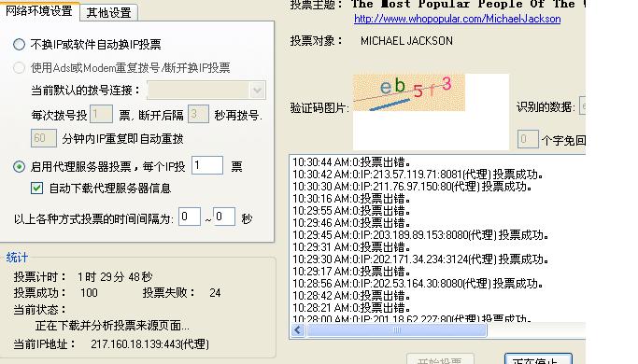Screen dimensions: 638x364
Task: Click the 投票成功 count value 100
Action: pos(89,293)
